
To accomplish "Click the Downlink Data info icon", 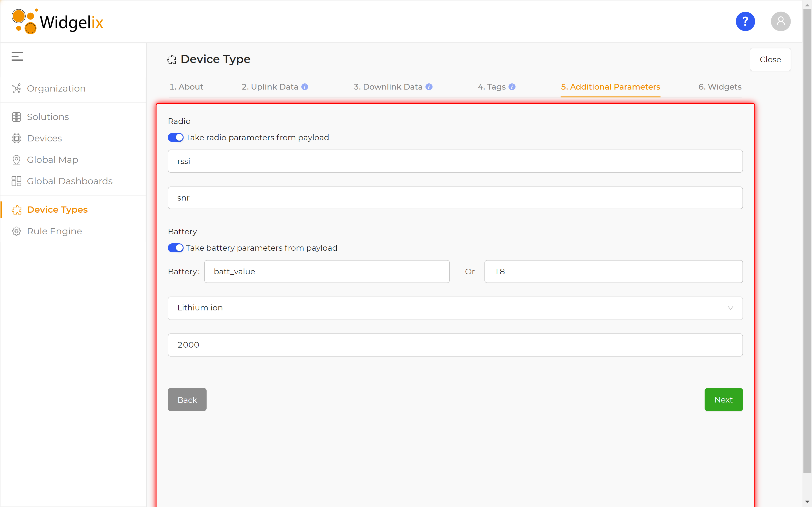I will (x=429, y=87).
